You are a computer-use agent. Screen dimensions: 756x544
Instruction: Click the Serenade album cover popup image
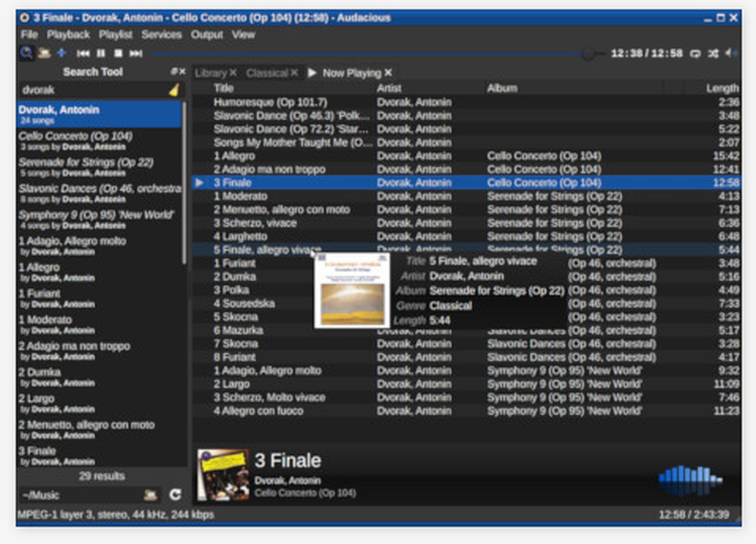coord(352,291)
